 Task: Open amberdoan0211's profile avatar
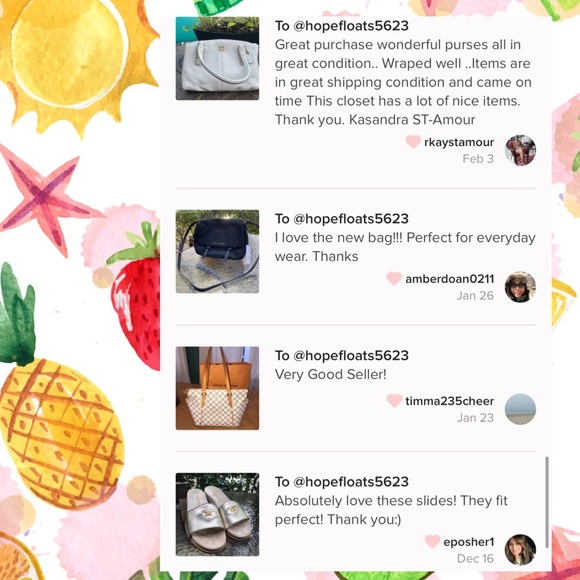click(520, 287)
